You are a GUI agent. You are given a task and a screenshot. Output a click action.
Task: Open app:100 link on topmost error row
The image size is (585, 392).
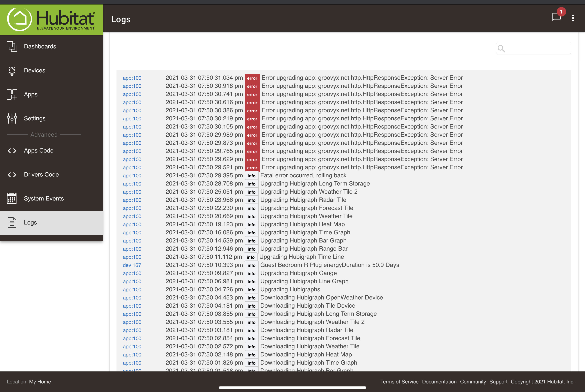pyautogui.click(x=132, y=78)
